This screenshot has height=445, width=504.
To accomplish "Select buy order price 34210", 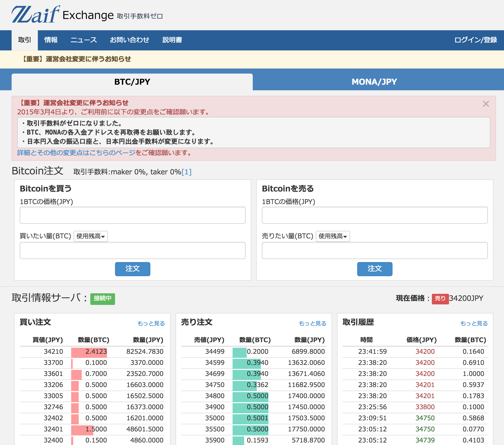I will click(53, 352).
